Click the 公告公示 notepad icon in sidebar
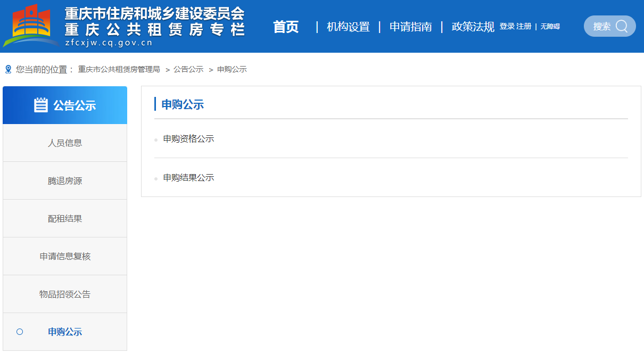The width and height of the screenshot is (644, 353). (x=41, y=105)
